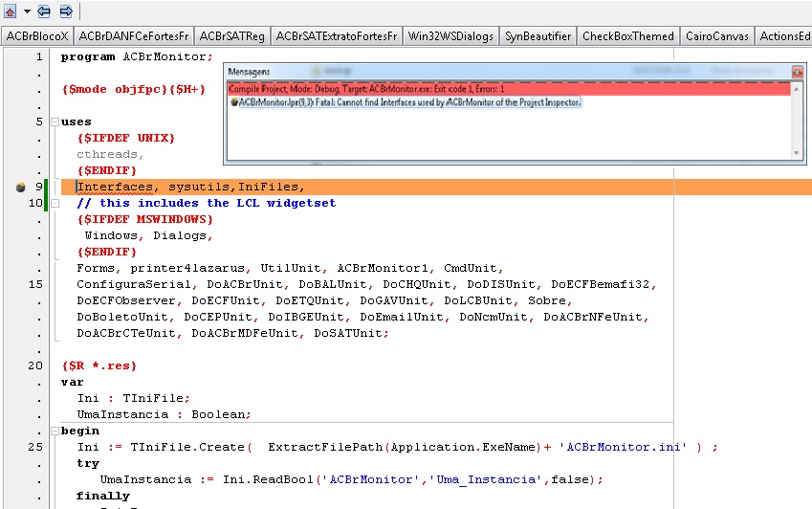Click the {$mode objfpc}{$H+} directive
This screenshot has width=812, height=509.
click(x=134, y=89)
